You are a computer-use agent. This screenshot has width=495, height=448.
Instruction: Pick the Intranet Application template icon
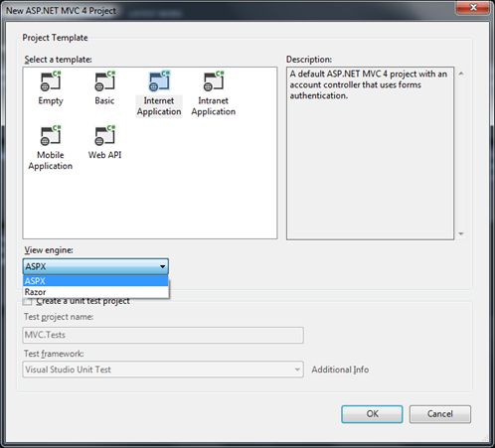[214, 81]
